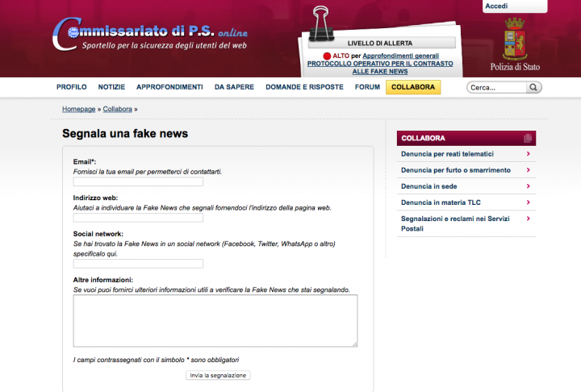The height and width of the screenshot is (392, 581).
Task: Click the red ALTO alert level dot
Action: point(327,56)
